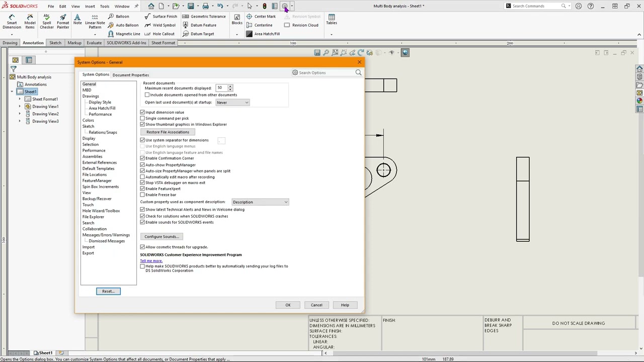Adjust the maximum recent documents stepper
This screenshot has height=362, width=644.
click(x=230, y=87)
